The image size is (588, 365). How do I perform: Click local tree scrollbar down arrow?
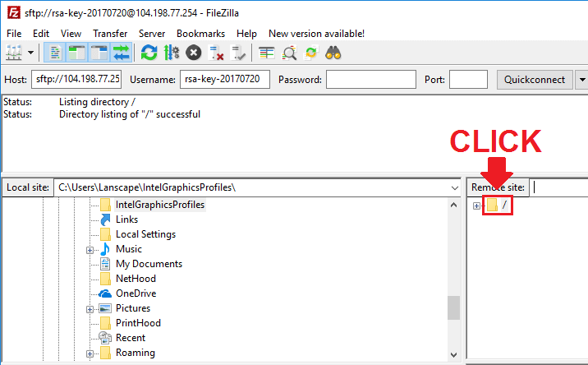point(454,355)
